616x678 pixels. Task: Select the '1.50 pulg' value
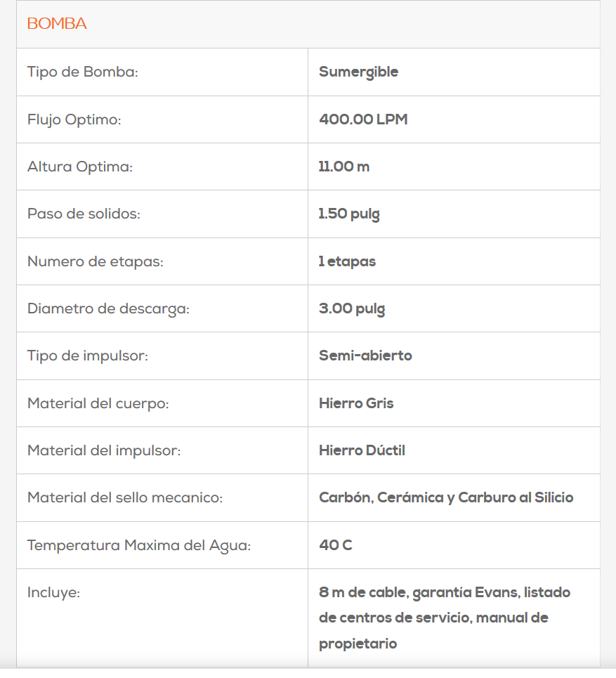coord(349,214)
